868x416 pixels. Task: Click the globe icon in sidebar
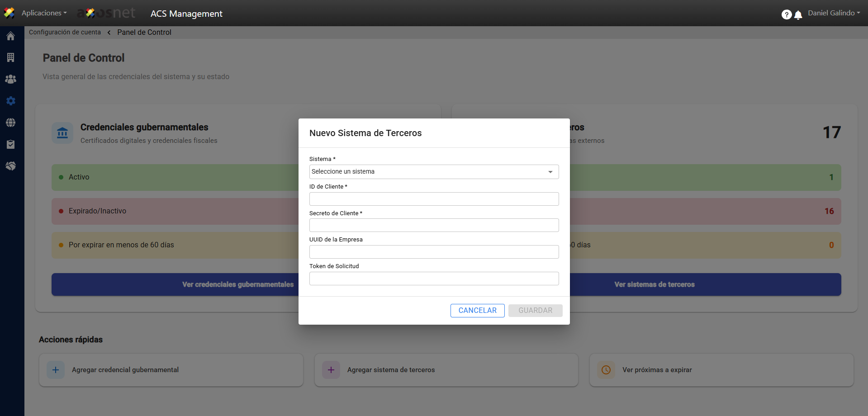pos(11,123)
